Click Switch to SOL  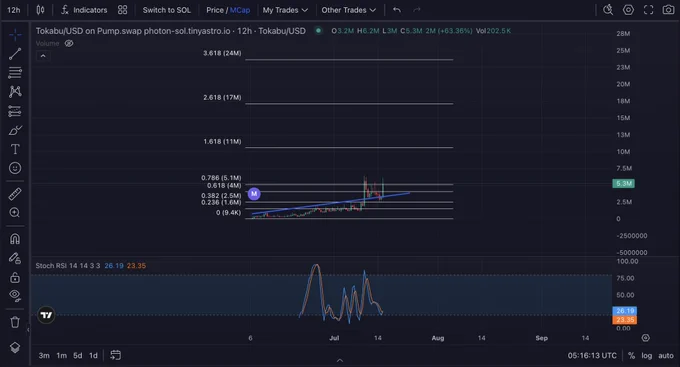pos(167,10)
